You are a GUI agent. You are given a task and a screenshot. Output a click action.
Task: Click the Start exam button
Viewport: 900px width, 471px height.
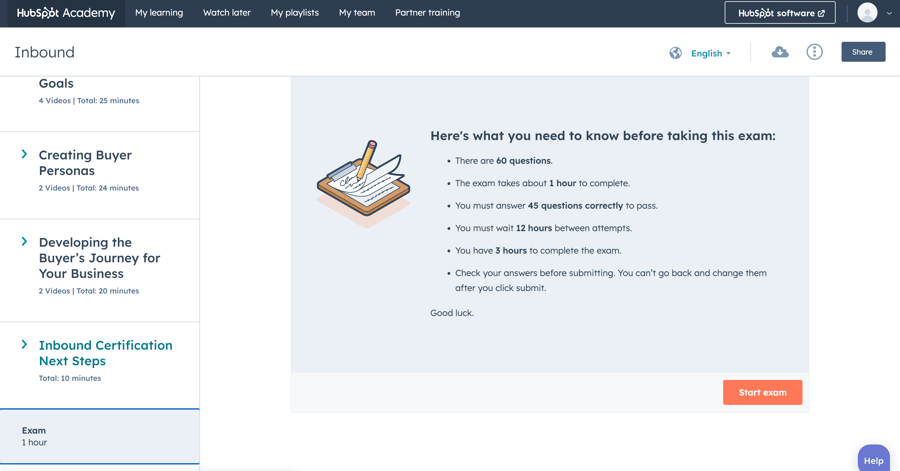[x=762, y=392]
